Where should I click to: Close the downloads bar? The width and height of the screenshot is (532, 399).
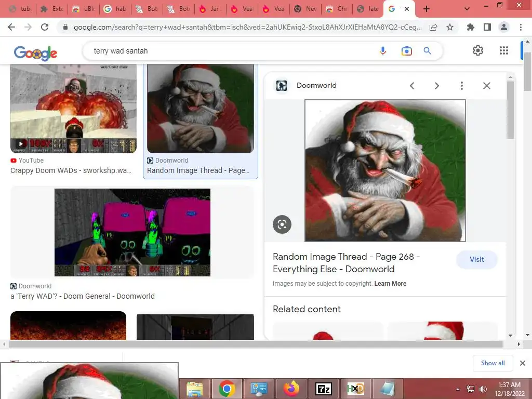coord(523,363)
